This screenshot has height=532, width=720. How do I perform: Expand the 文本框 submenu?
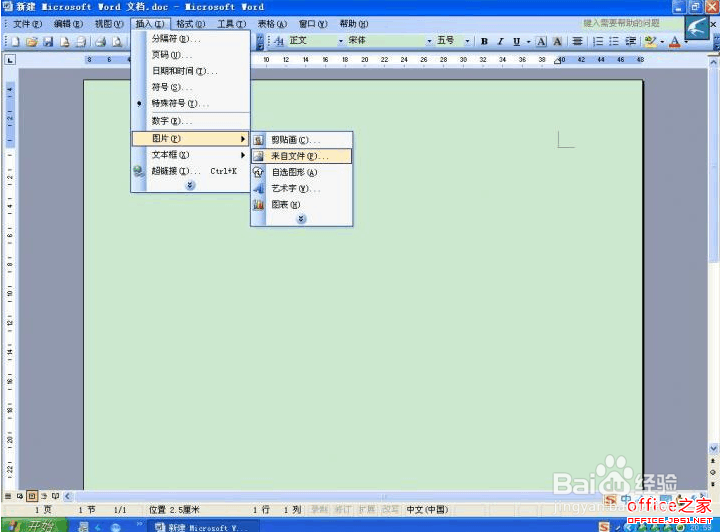point(191,155)
